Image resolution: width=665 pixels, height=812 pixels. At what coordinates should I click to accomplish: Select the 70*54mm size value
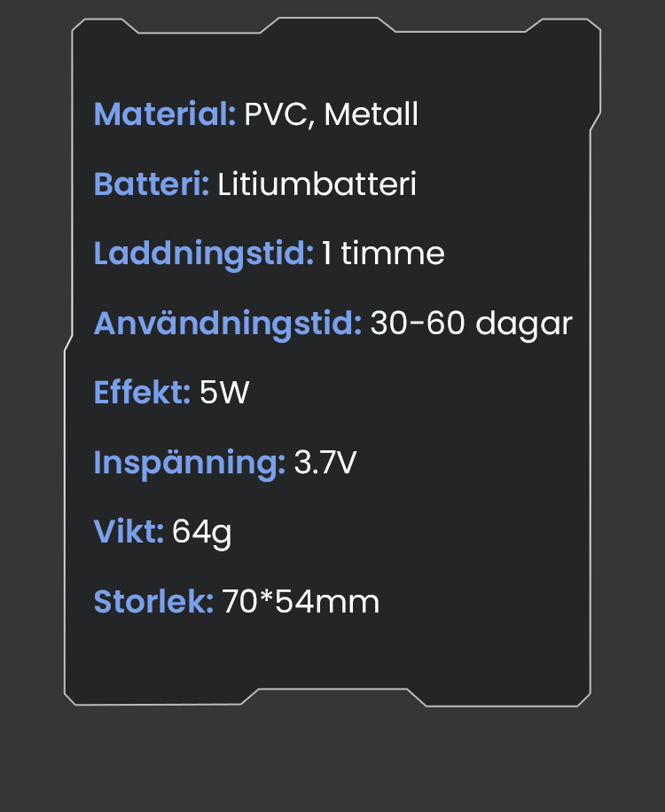tap(301, 601)
